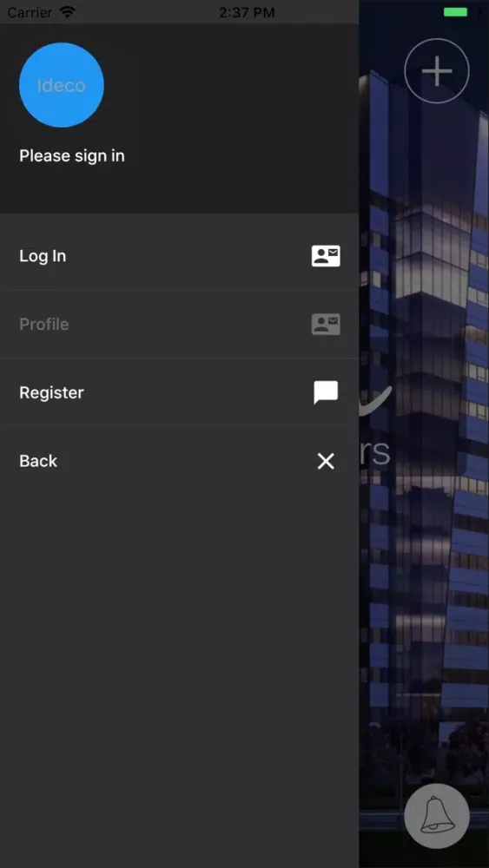
Task: Click the chat bubble icon beside Register
Action: point(326,392)
